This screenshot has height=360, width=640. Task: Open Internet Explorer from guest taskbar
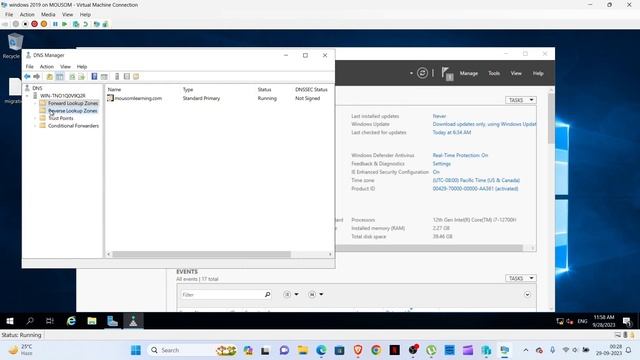pyautogui.click(x=71, y=321)
